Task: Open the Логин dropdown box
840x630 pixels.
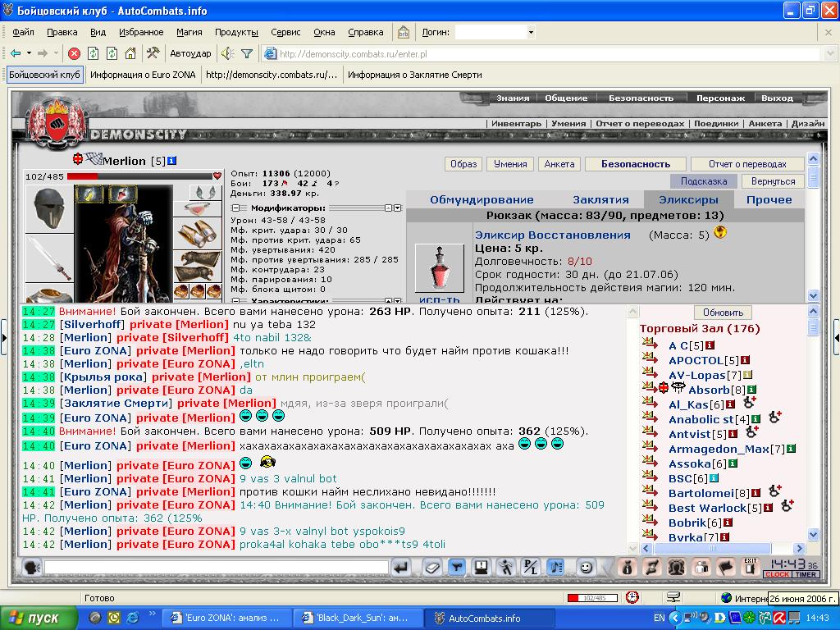Action: 495,32
